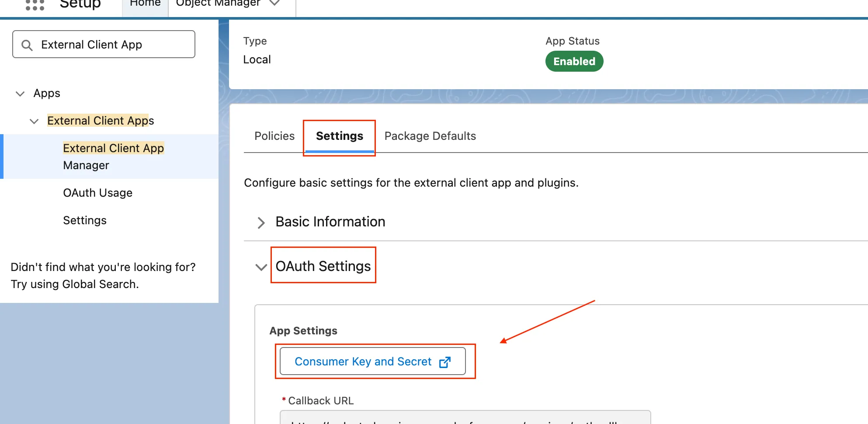
Task: Click the Enabled app status badge
Action: pos(574,61)
